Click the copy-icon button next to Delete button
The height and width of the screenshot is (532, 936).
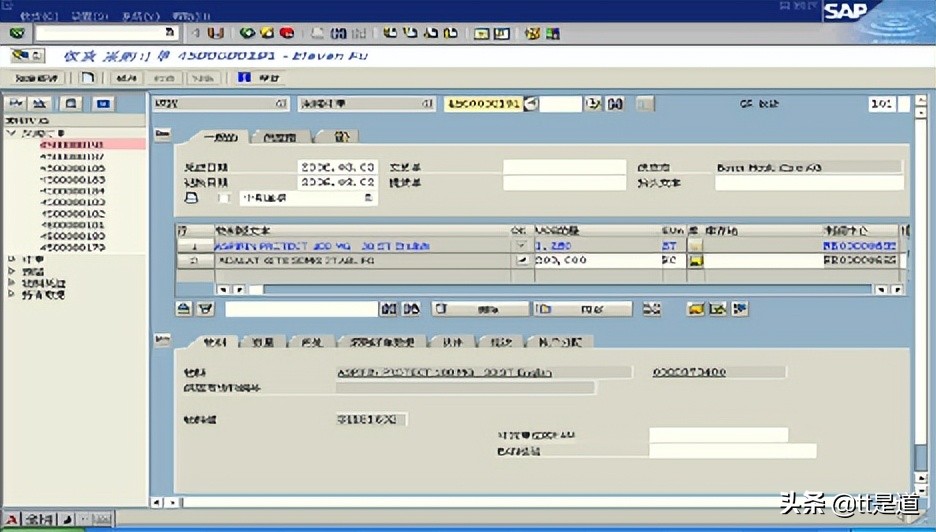tap(583, 309)
